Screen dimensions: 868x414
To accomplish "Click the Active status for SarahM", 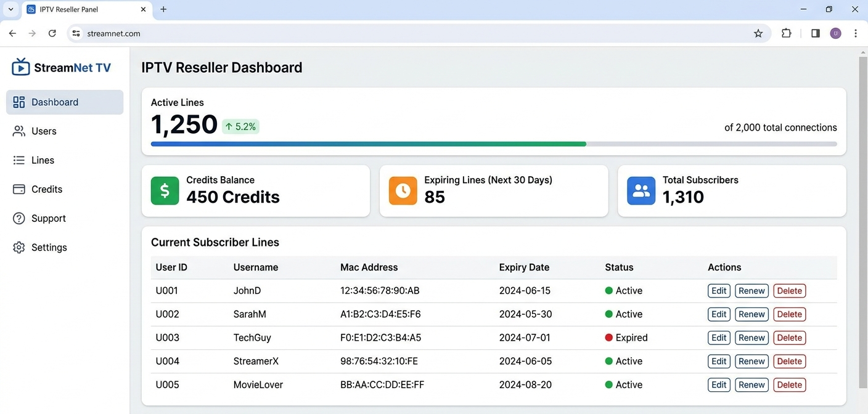I will click(624, 314).
